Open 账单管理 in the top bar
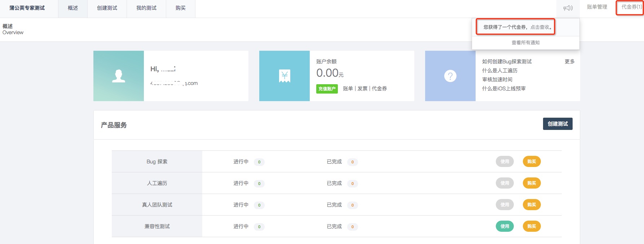The width and height of the screenshot is (644, 244). pos(597,7)
